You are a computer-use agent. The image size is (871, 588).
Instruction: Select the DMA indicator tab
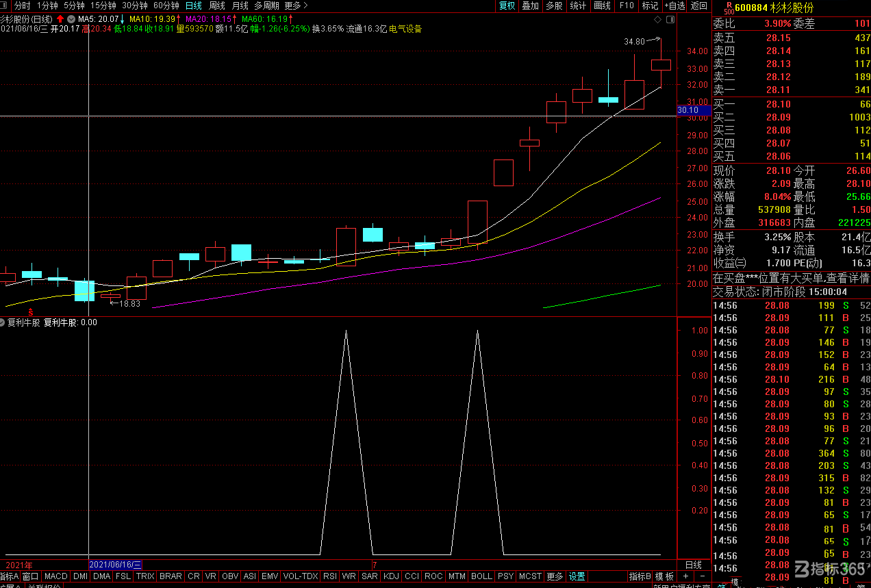[102, 576]
